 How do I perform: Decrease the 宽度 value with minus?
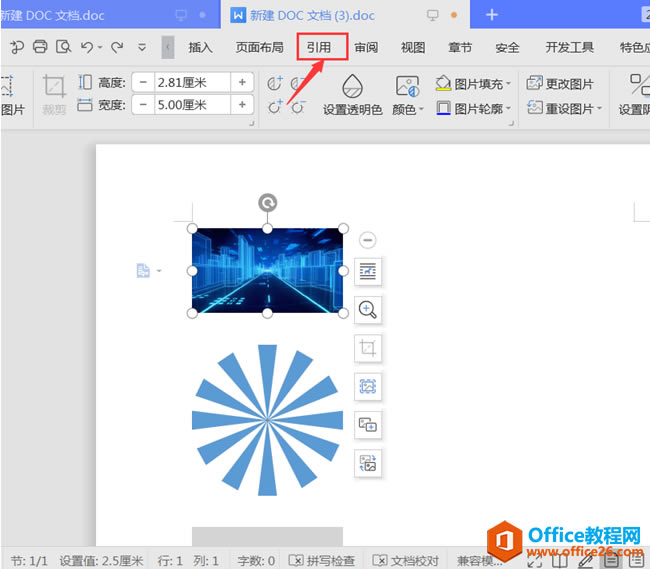pos(143,104)
